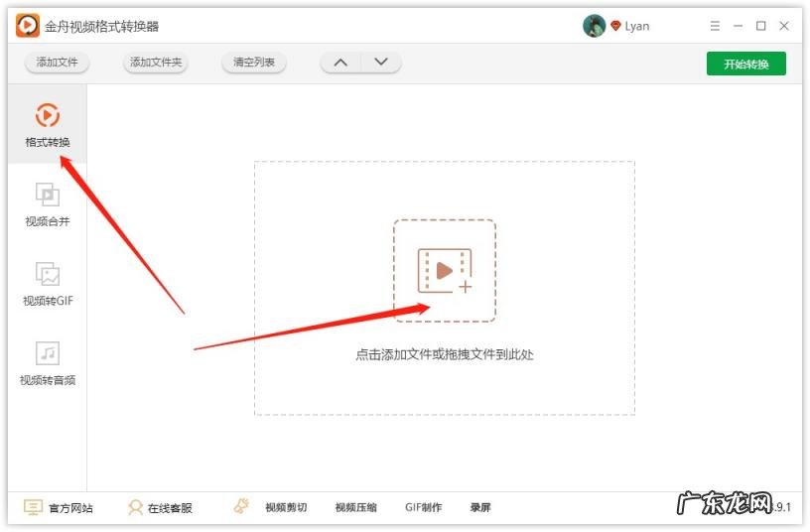Close the converter window
The height and width of the screenshot is (532, 810).
tap(783, 26)
